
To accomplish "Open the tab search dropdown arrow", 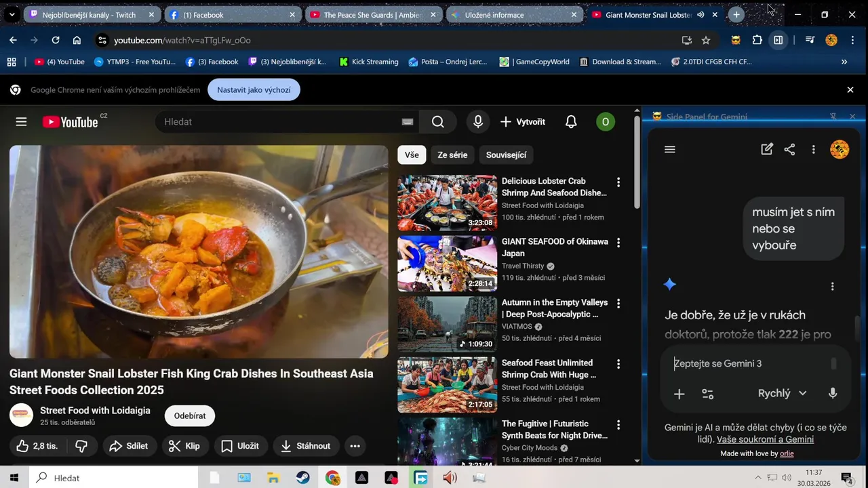I will (x=12, y=14).
